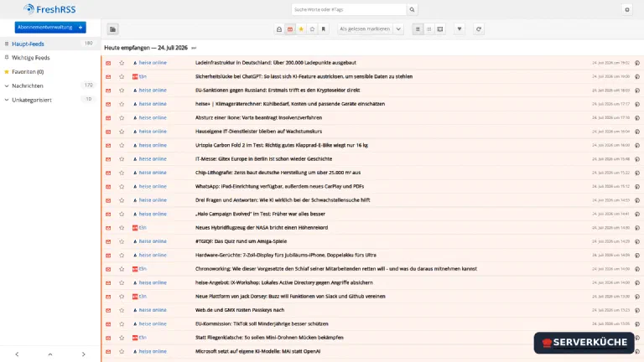The width and height of the screenshot is (644, 362).
Task: Focus the search words or tags field
Action: [x=349, y=9]
